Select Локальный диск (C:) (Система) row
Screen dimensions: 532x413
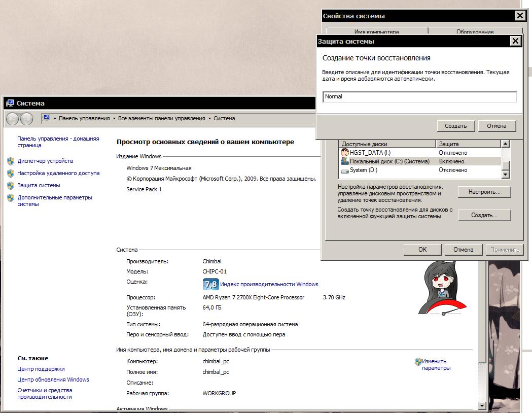pyautogui.click(x=420, y=161)
